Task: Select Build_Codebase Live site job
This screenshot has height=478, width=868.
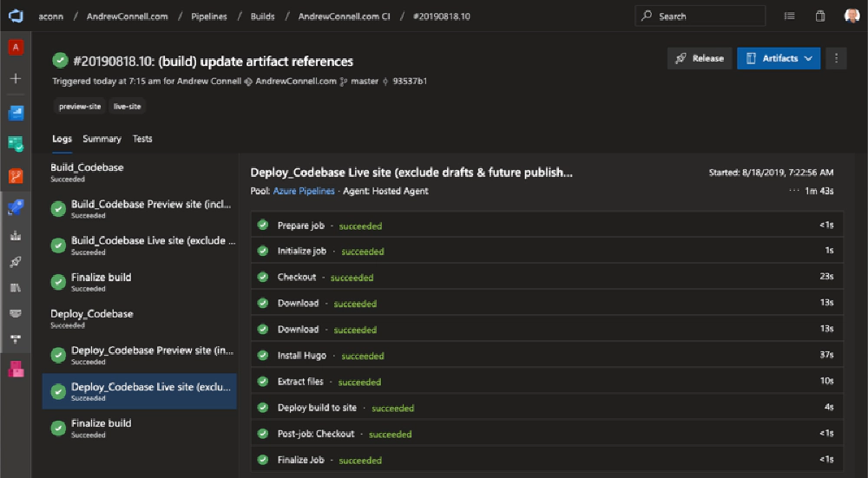Action: 140,246
